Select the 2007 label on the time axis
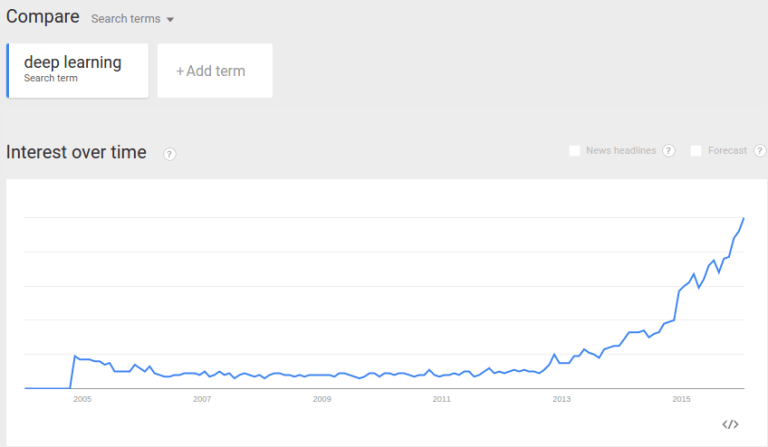The width and height of the screenshot is (768, 447). click(x=202, y=399)
